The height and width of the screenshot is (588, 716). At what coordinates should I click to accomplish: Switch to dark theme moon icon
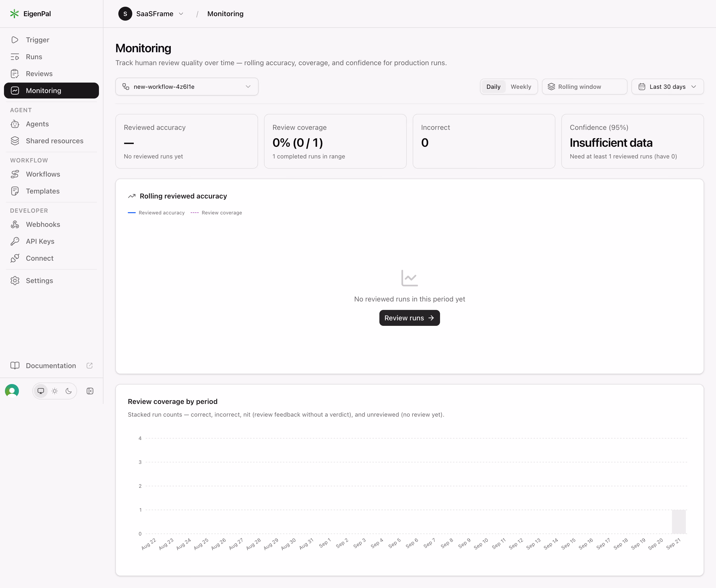[x=69, y=391]
